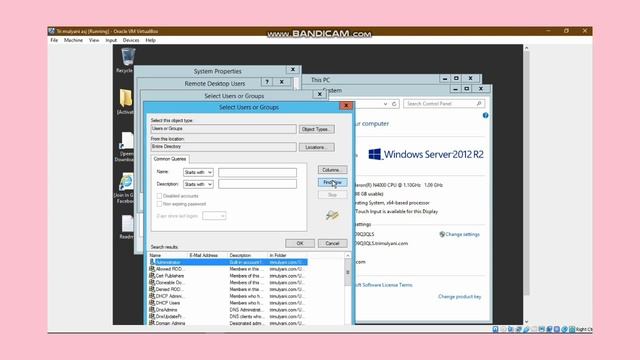This screenshot has width=640, height=360.
Task: Click the Object Types button
Action: tap(317, 129)
